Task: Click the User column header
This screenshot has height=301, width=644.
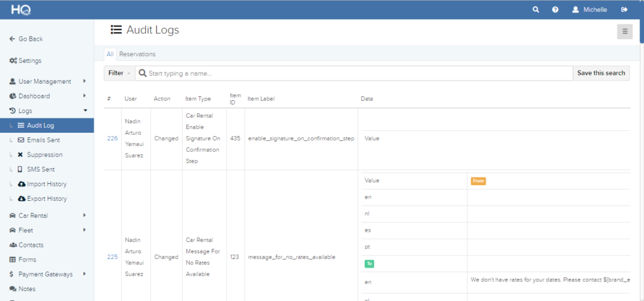Action: pos(131,99)
